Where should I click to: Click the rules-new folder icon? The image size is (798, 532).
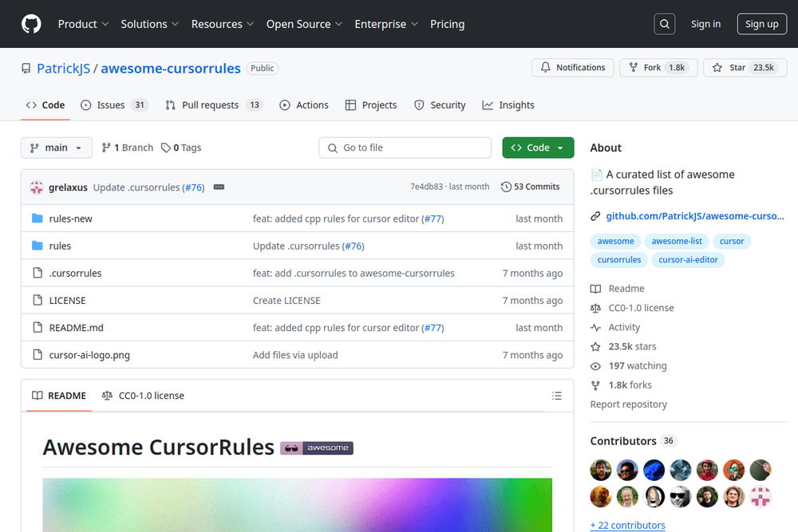pos(38,219)
